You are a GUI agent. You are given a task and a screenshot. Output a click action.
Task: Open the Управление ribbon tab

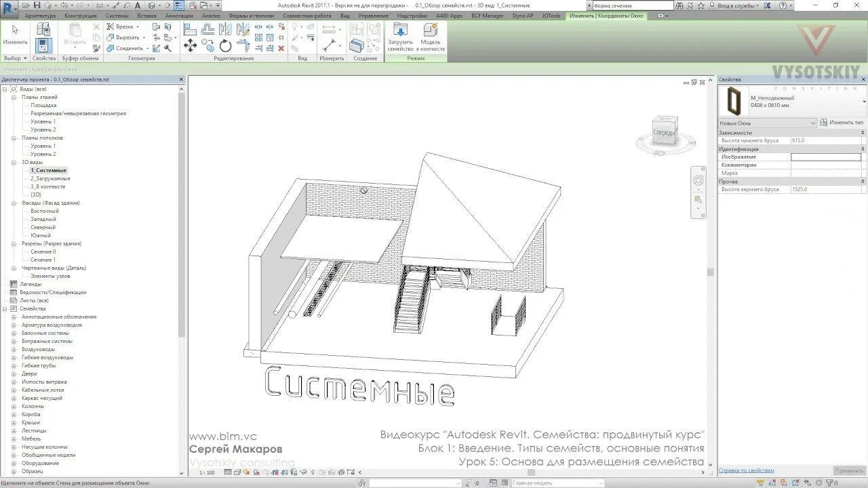(x=374, y=16)
